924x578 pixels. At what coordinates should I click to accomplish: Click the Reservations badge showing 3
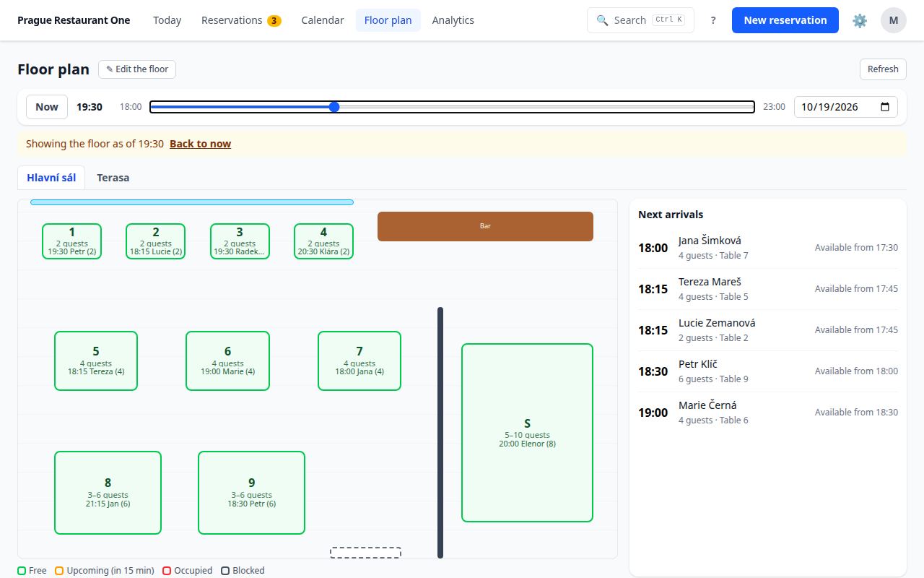(x=274, y=20)
